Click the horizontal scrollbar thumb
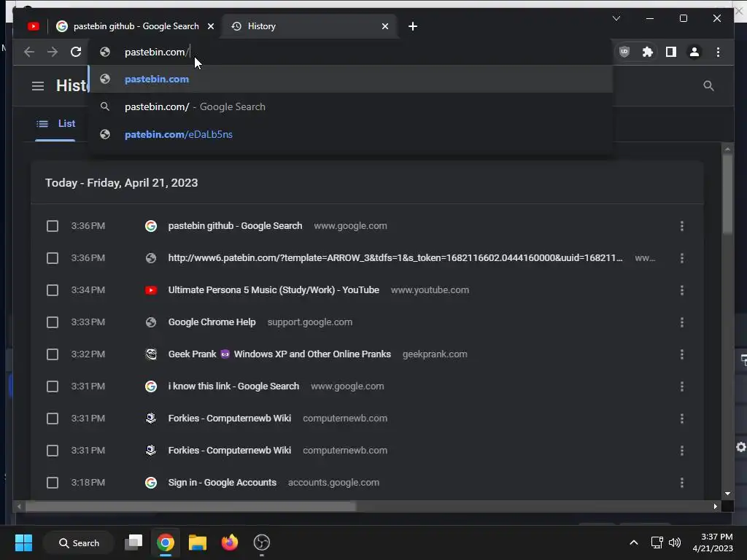 [190, 507]
